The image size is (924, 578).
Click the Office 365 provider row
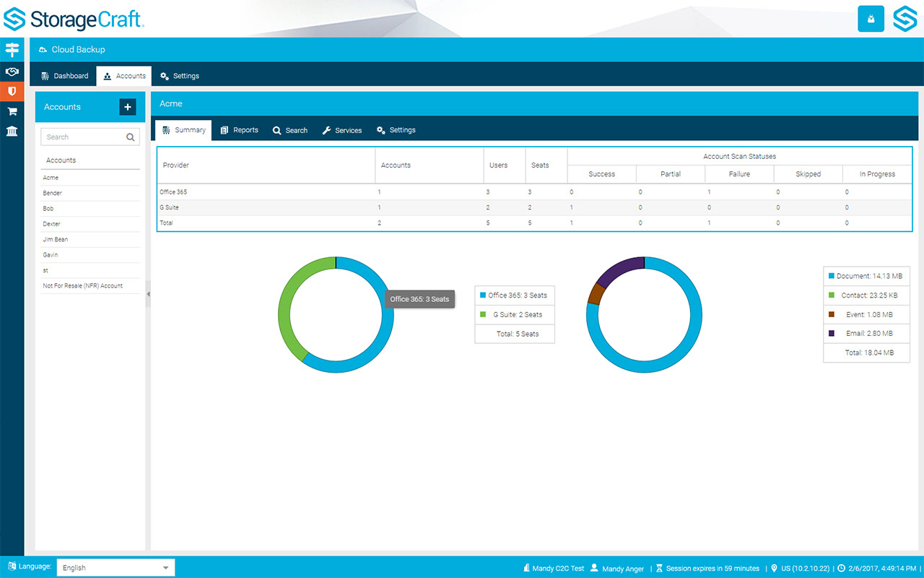tap(534, 192)
